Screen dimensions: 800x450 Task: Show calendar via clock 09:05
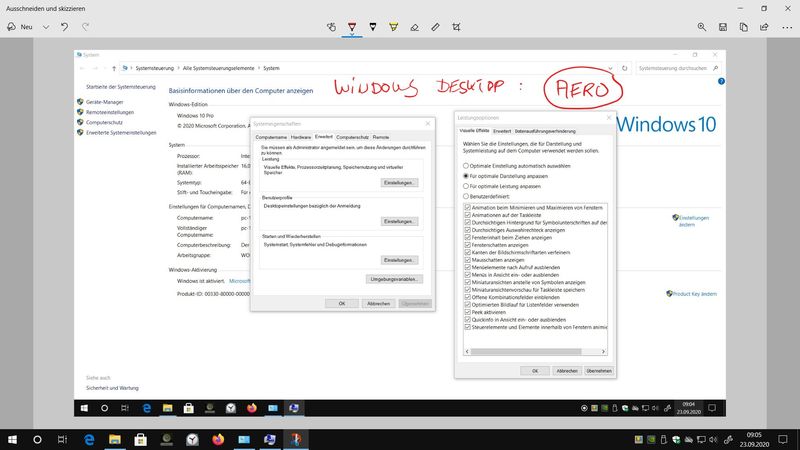tap(754, 439)
